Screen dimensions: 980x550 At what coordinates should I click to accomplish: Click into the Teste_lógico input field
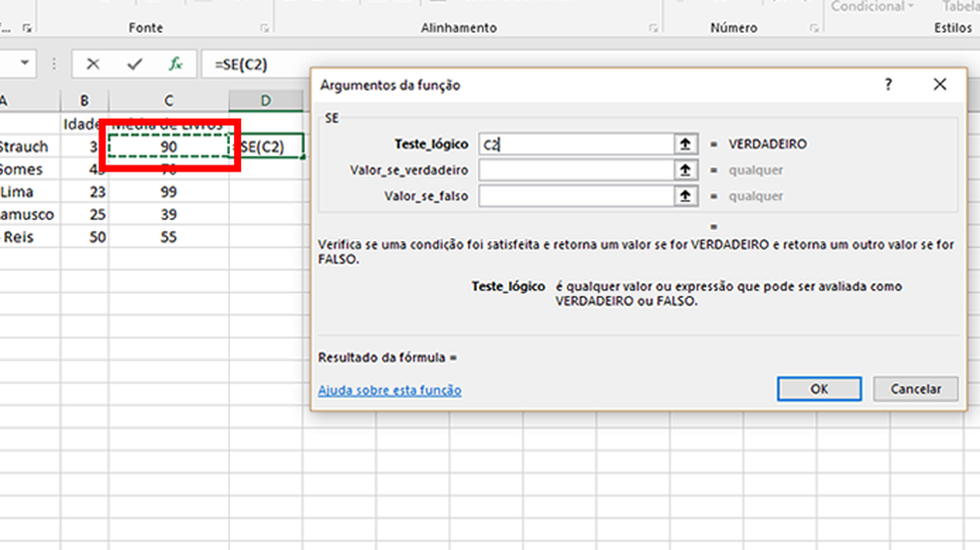[x=576, y=144]
